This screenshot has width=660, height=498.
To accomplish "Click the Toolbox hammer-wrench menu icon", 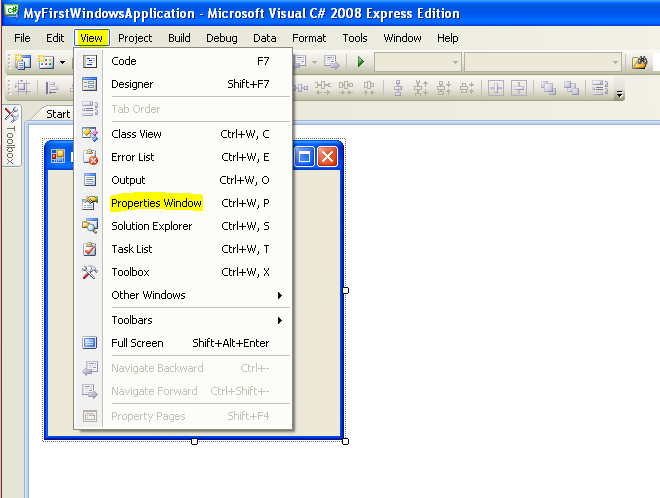I will (90, 272).
